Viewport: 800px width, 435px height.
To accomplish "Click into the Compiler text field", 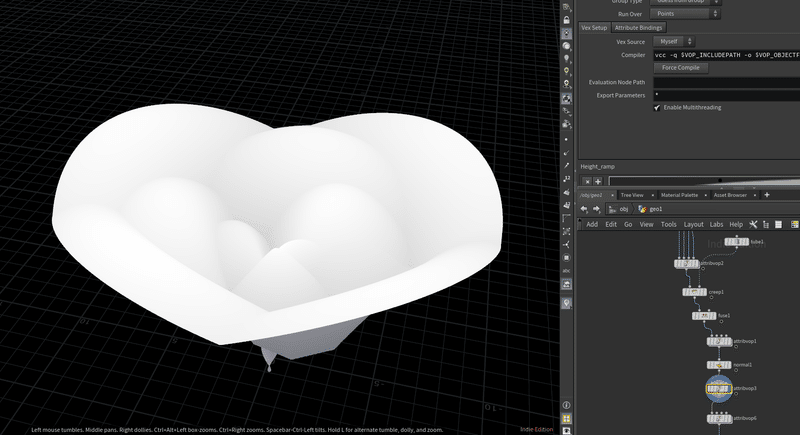I will tap(727, 55).
